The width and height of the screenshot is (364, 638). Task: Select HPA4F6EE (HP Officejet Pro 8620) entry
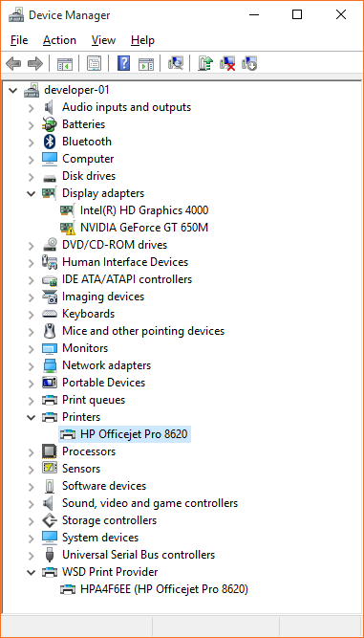click(x=164, y=589)
